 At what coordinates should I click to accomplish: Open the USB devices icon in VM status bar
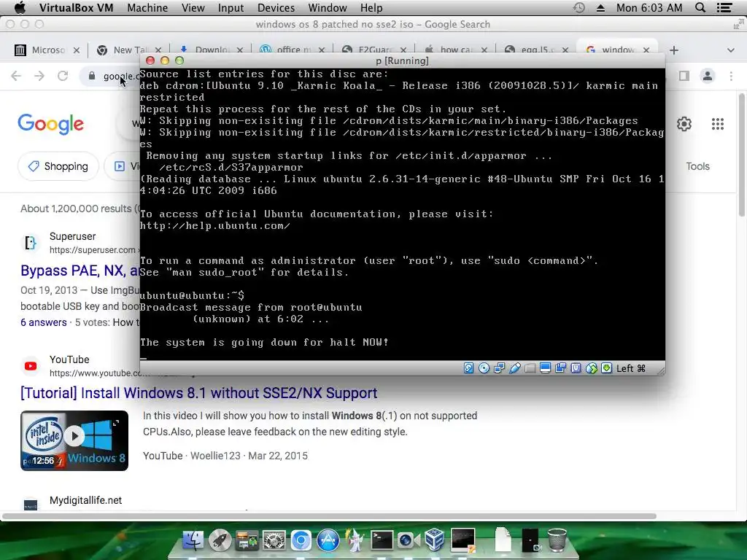514,368
